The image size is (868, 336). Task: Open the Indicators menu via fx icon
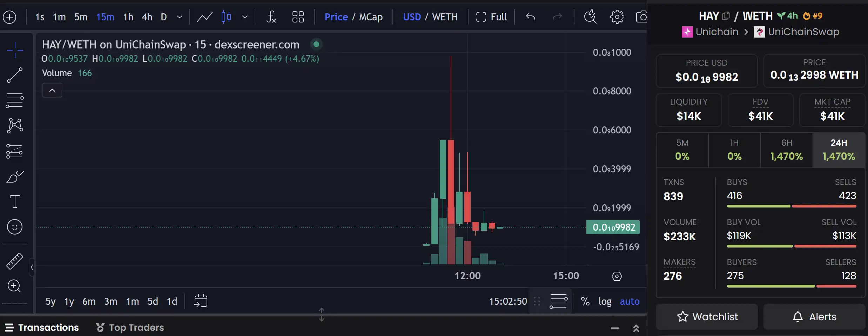tap(270, 17)
